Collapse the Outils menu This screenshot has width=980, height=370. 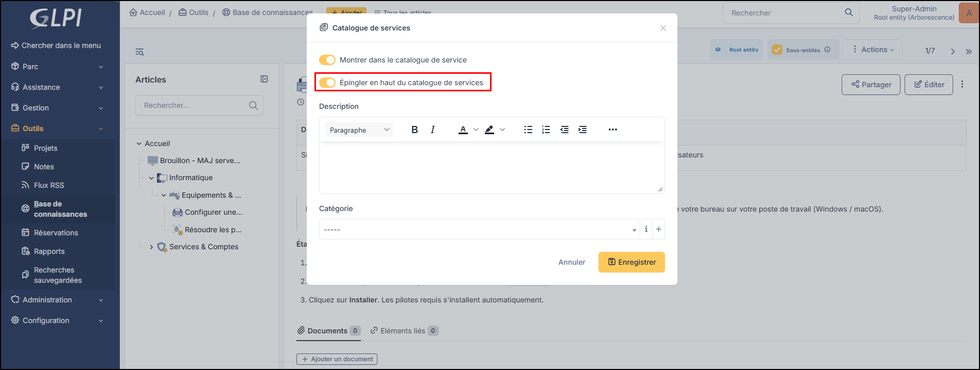[57, 128]
